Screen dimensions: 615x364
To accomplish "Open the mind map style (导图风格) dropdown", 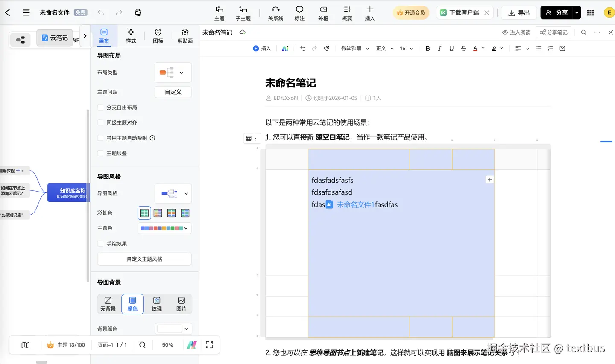I will coord(173,193).
